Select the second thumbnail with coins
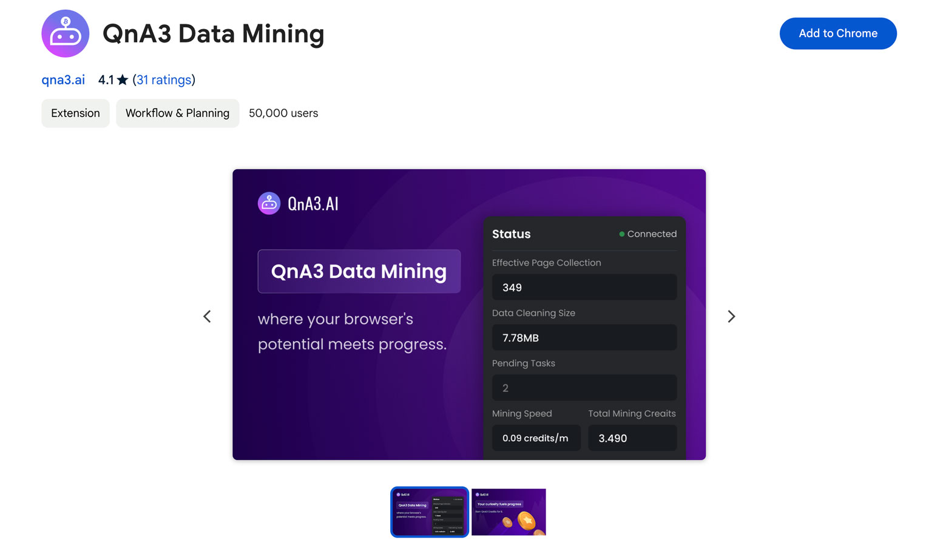The width and height of the screenshot is (926, 560). [509, 512]
